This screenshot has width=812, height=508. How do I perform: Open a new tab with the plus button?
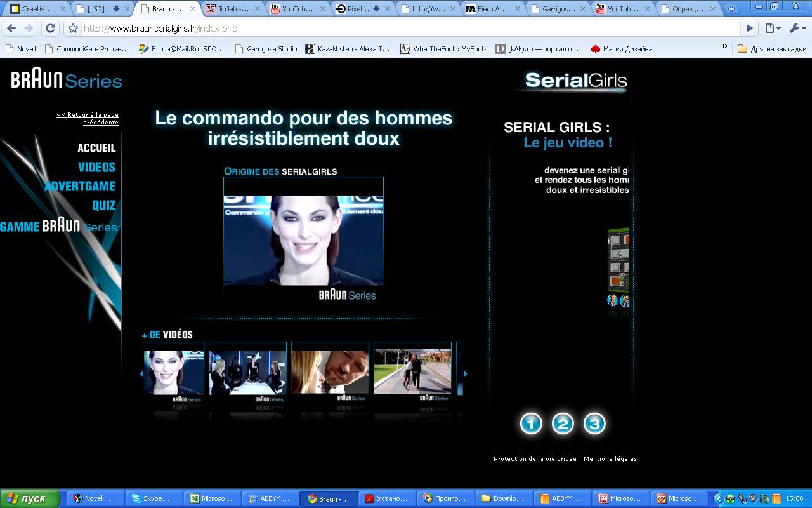tap(731, 9)
